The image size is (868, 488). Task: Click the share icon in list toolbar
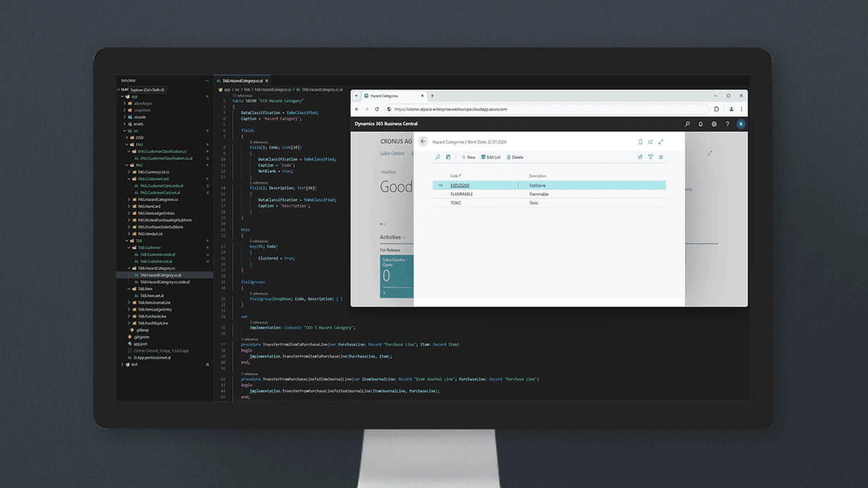click(x=640, y=157)
